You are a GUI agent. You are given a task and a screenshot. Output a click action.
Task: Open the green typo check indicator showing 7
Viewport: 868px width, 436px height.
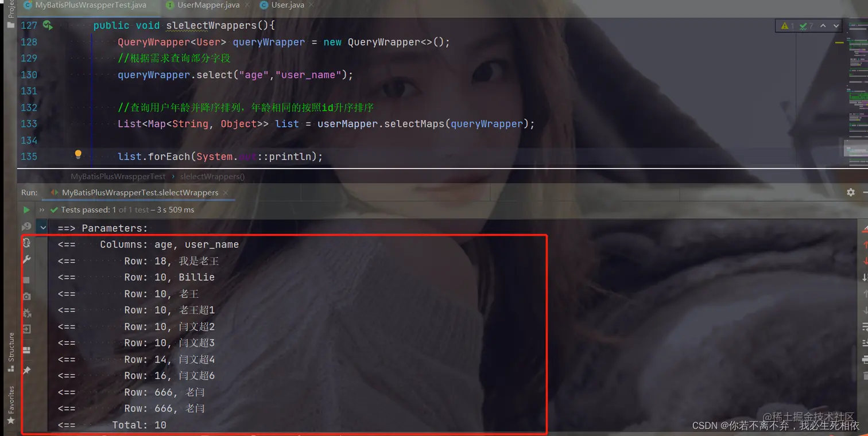[806, 26]
